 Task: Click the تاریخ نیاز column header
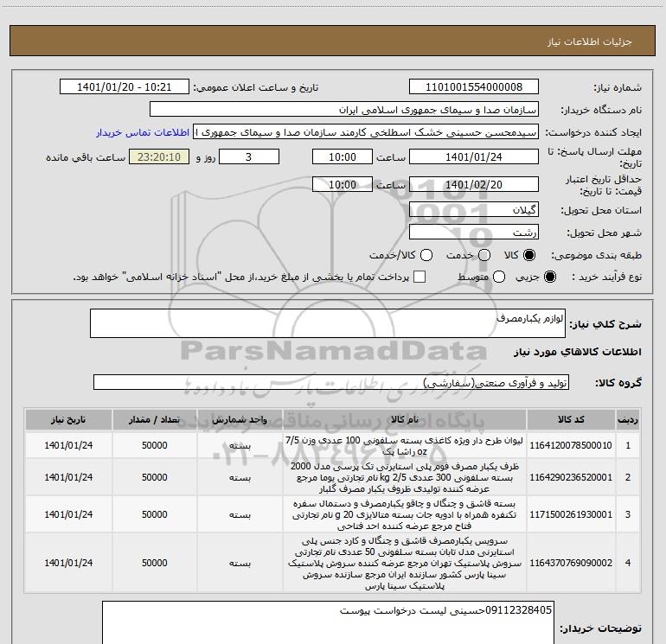coord(68,419)
